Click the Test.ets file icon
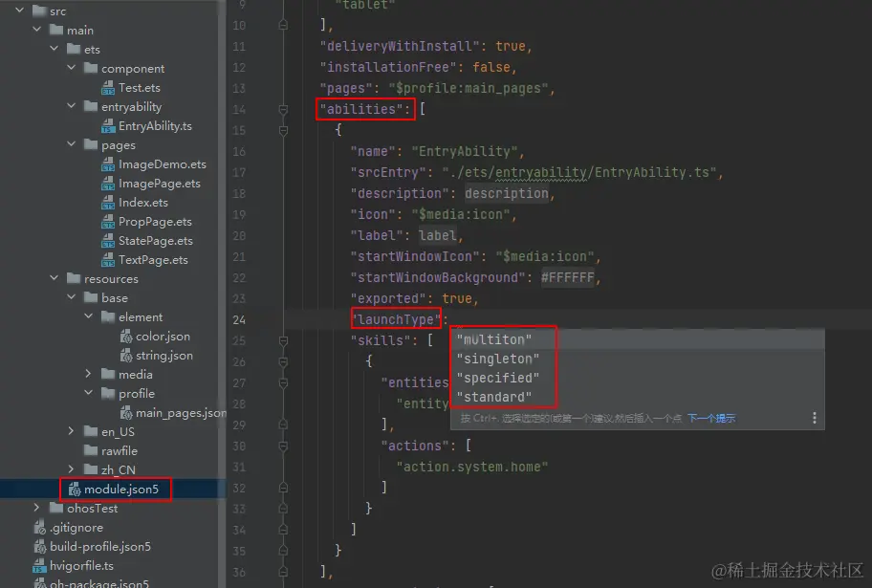The image size is (872, 588). tap(108, 88)
